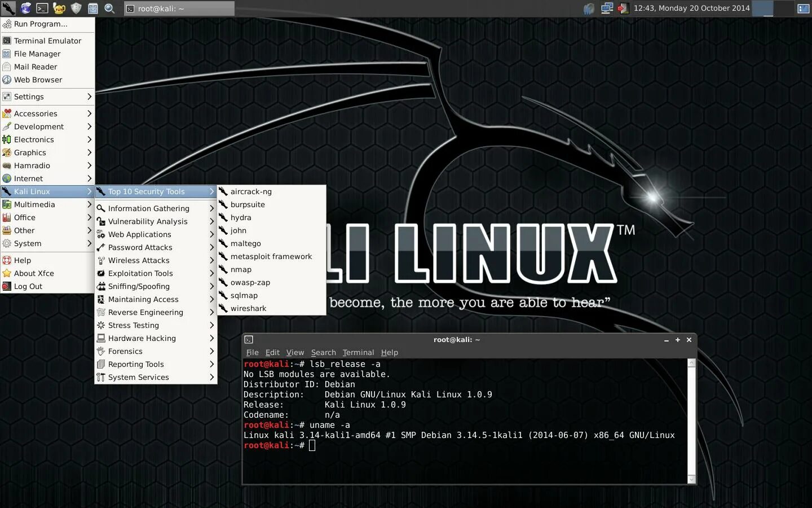Expand the Office submenu

[47, 217]
